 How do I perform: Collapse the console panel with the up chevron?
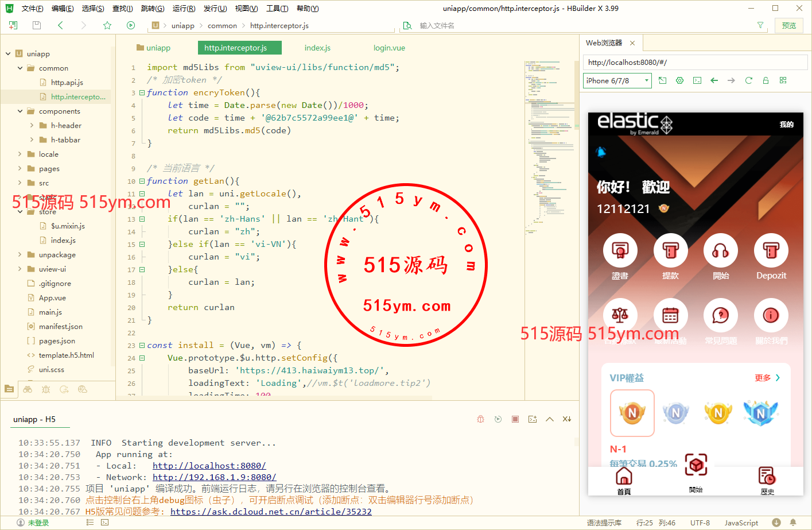click(550, 419)
